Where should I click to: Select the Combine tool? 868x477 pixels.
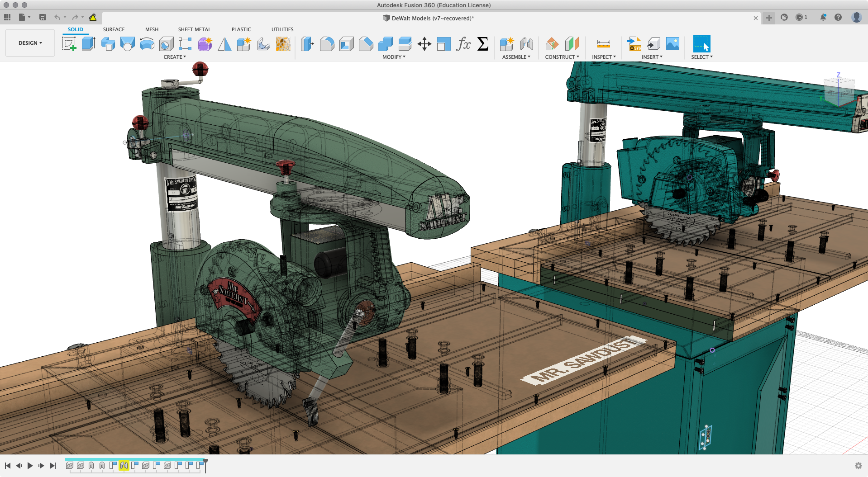(x=385, y=44)
